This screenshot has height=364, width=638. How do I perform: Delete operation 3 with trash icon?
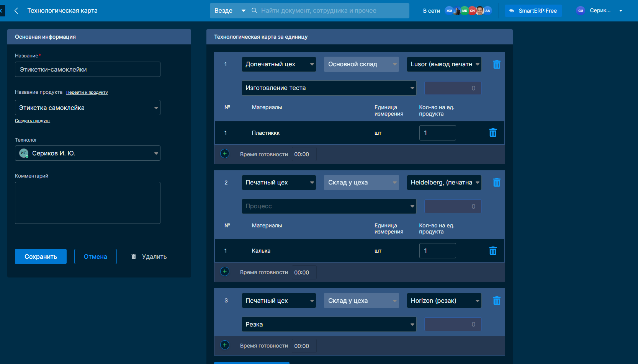[x=497, y=301]
